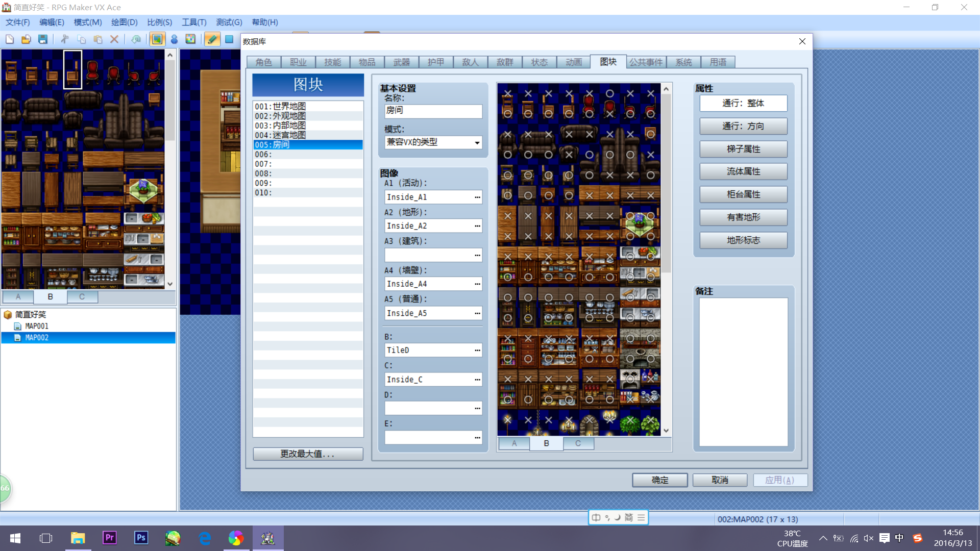Click the 更改最大值... button
This screenshot has height=551, width=980.
tap(308, 454)
